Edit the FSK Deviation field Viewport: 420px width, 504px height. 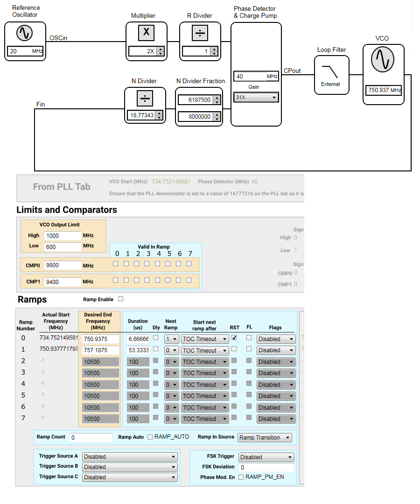266,468
